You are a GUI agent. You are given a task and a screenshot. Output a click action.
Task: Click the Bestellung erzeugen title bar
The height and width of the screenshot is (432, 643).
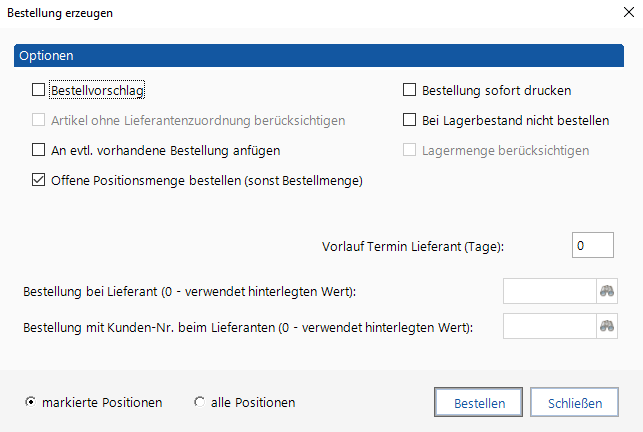click(300, 14)
